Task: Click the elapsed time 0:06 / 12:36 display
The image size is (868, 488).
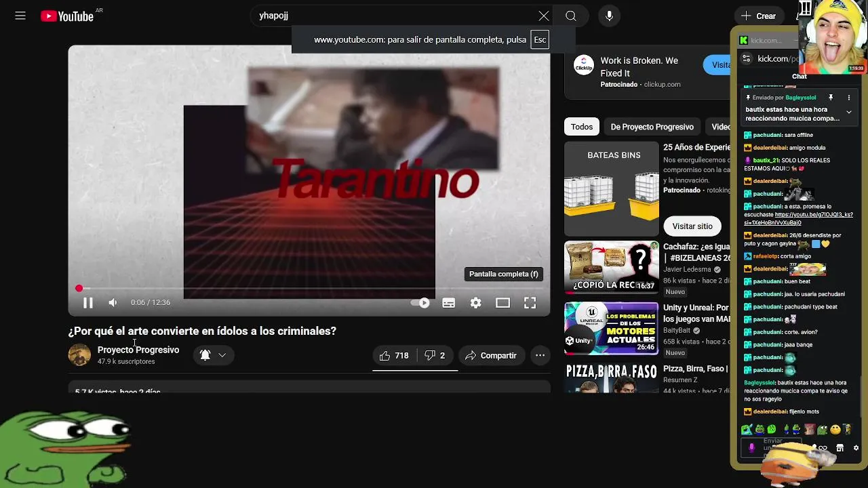Action: point(151,302)
